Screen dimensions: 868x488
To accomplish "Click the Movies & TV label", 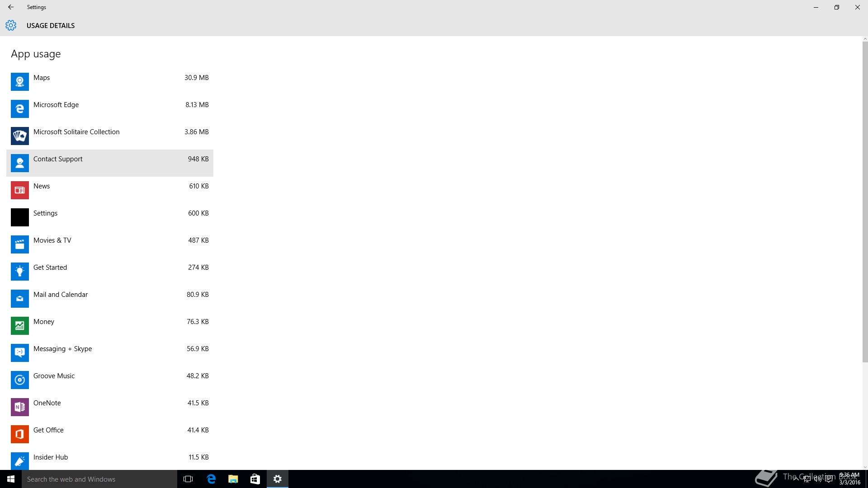I will (52, 240).
